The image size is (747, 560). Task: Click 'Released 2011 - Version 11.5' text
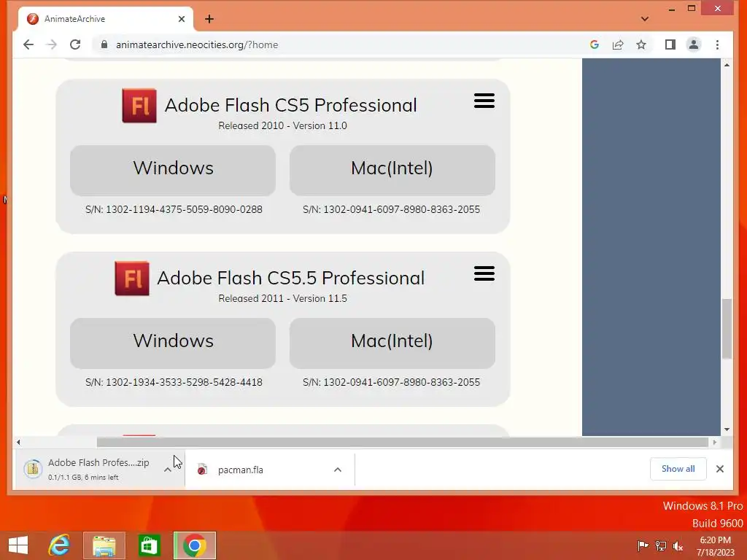(282, 298)
